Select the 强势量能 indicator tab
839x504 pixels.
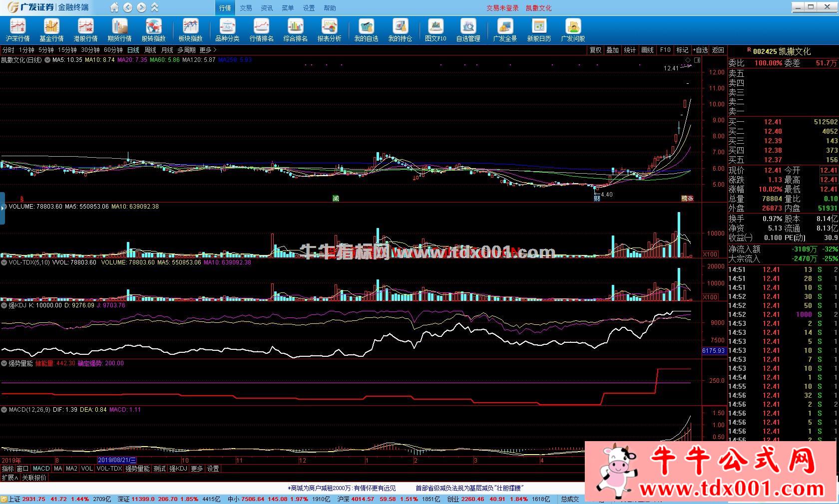coord(137,469)
